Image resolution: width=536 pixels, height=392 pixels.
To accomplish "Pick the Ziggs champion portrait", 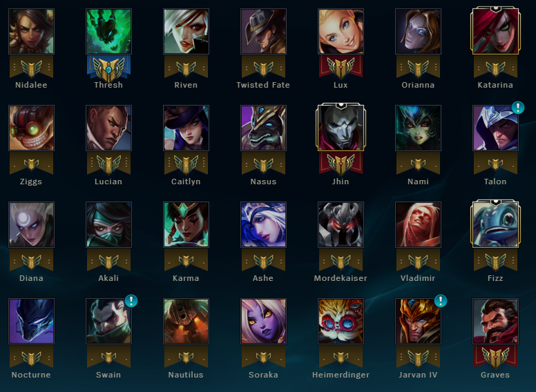I will 31,128.
